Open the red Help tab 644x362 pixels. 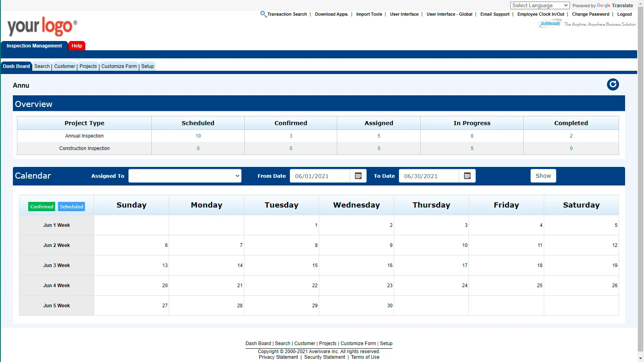(x=77, y=46)
